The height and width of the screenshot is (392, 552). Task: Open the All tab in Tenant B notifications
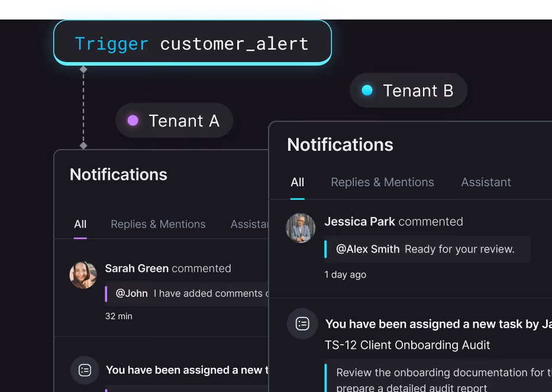pyautogui.click(x=298, y=182)
